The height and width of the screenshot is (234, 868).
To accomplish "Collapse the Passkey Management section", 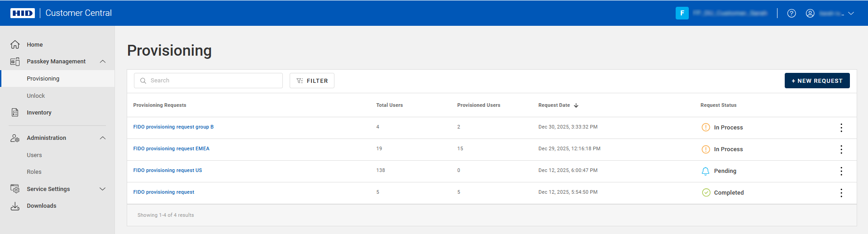I will [x=103, y=62].
